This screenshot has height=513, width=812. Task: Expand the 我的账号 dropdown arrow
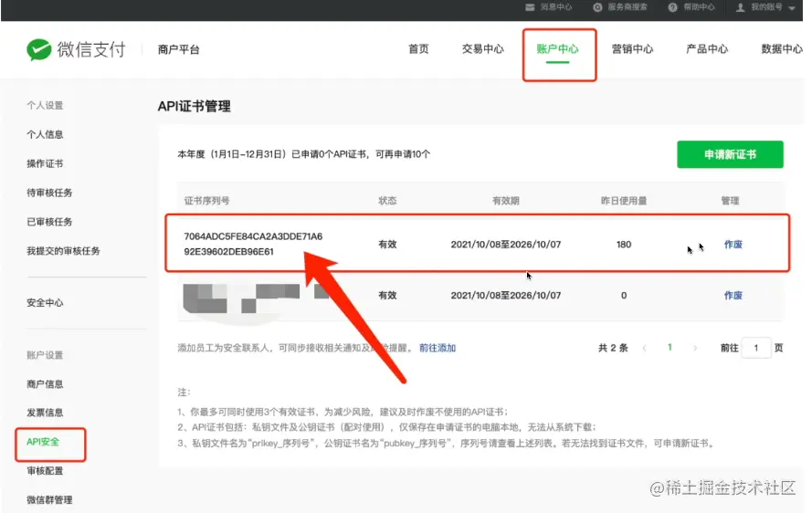[x=791, y=8]
